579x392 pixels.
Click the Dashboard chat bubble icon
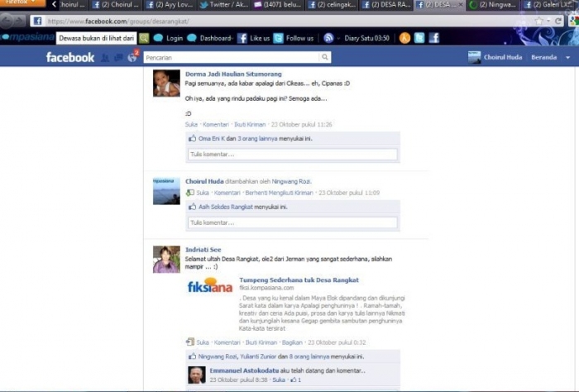tap(192, 38)
